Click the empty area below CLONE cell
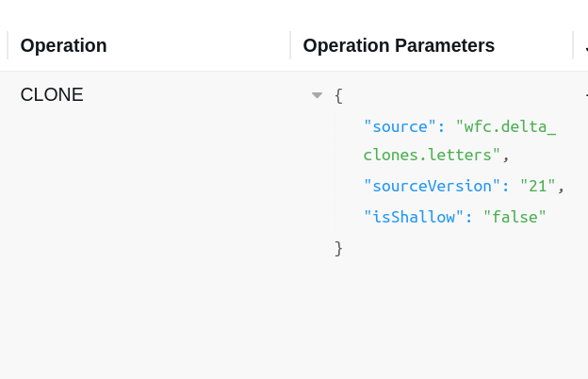Screen dimensions: 588x379 pyautogui.click(x=141, y=236)
